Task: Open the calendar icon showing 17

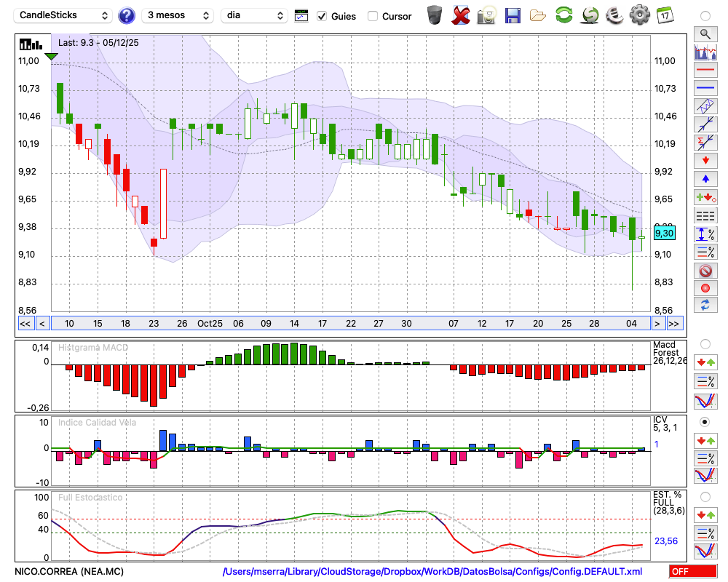Action: 664,15
